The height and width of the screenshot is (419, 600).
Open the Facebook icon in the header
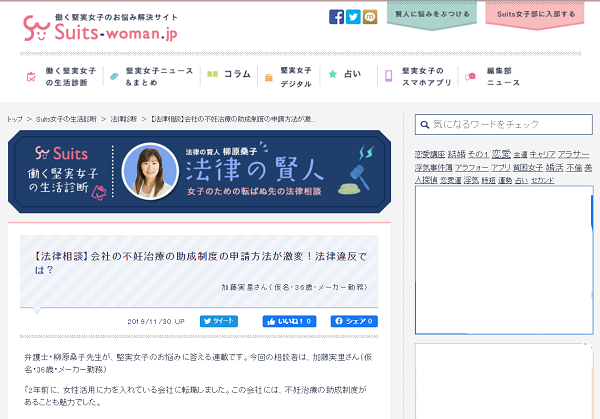point(336,17)
